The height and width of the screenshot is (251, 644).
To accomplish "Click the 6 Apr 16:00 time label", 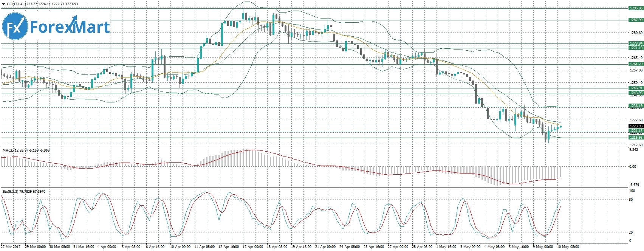I will [x=155, y=247].
